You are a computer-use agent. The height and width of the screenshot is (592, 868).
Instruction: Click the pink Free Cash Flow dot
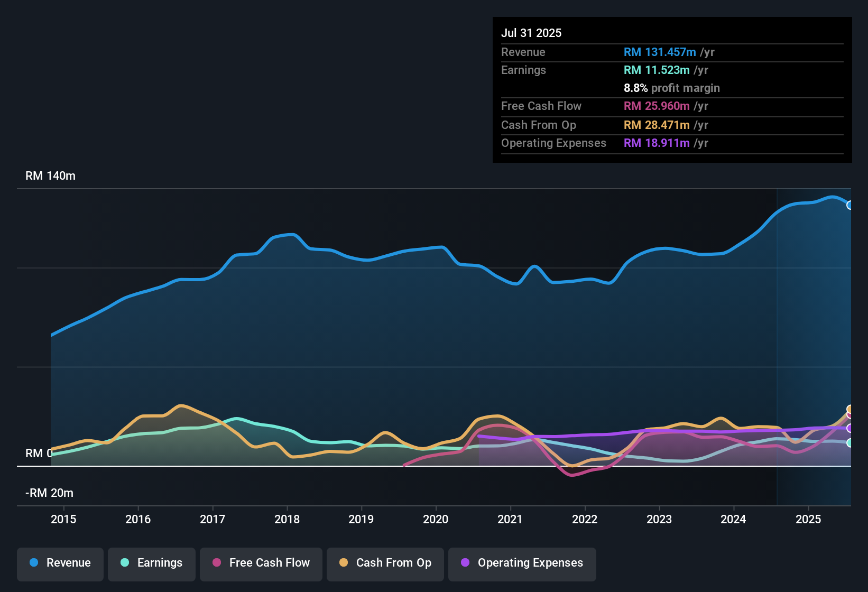217,563
